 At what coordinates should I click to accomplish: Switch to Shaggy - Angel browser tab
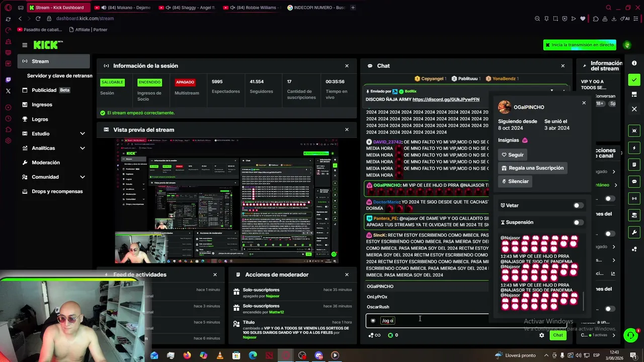(188, 8)
